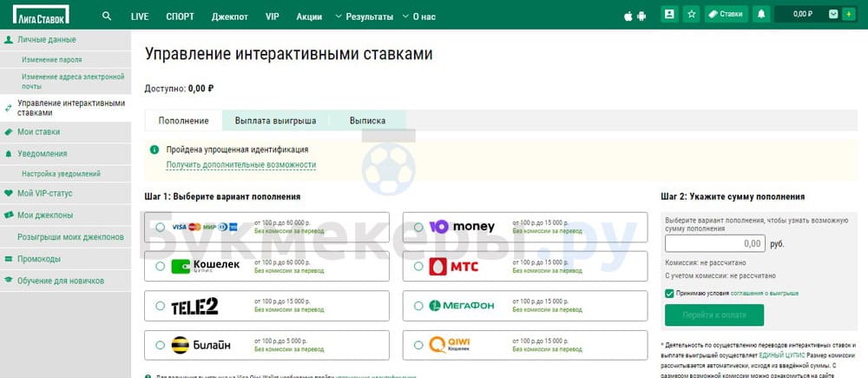Open Розыгрыши моих джекпотов in sidebar
Screen dimensions: 868x378
71,236
